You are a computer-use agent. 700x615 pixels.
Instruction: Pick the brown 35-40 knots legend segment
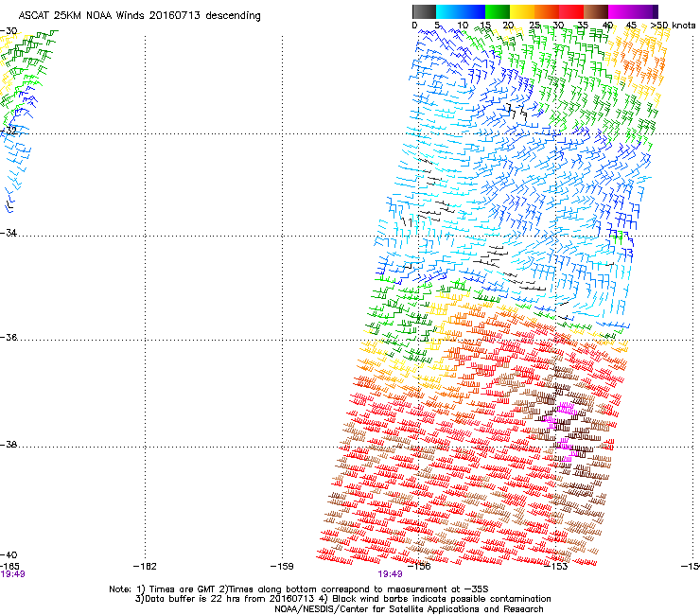click(x=596, y=11)
